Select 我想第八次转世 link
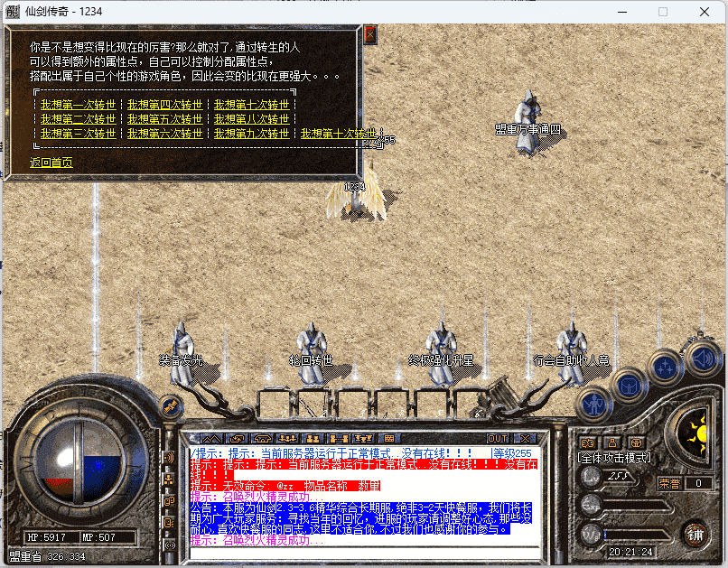This screenshot has width=728, height=568. tap(252, 119)
